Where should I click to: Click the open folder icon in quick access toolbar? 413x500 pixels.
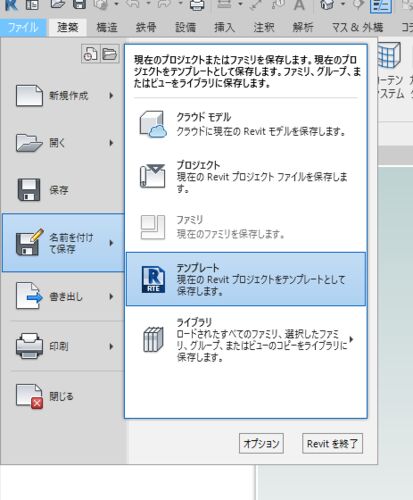pos(58,4)
